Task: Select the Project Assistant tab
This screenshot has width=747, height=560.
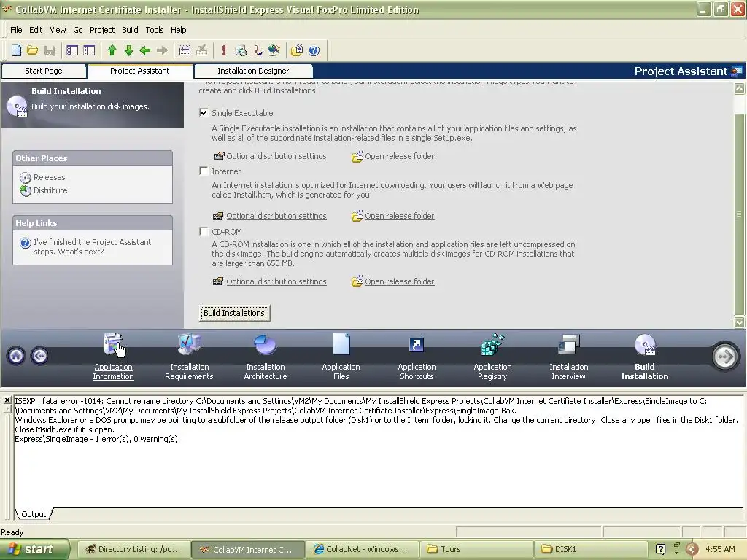Action: point(140,71)
